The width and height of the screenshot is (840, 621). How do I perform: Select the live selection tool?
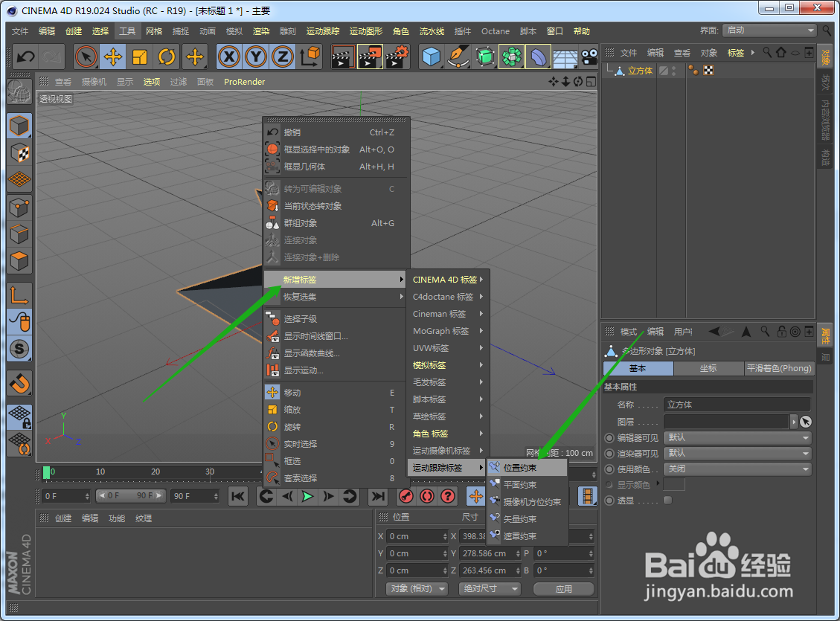(86, 57)
